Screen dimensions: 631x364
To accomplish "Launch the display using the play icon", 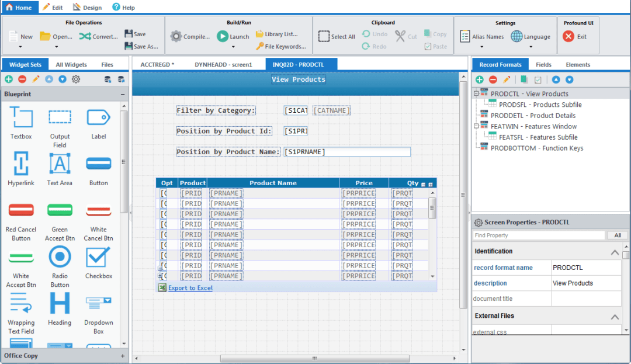I will click(223, 36).
